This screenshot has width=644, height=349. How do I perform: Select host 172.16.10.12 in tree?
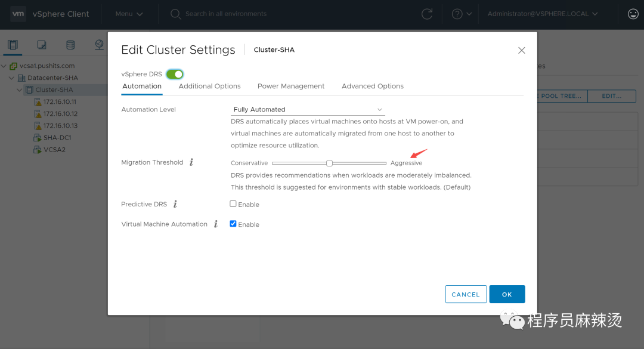(x=60, y=113)
